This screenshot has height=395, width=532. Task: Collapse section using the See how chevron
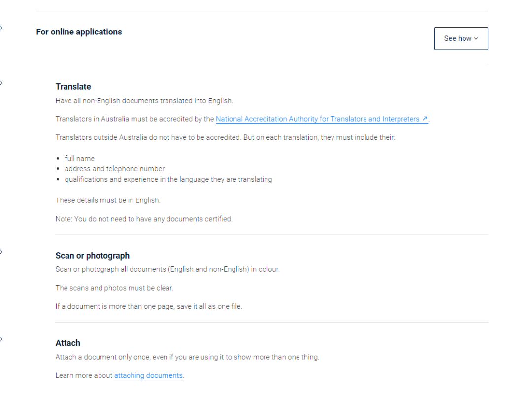[x=476, y=39]
